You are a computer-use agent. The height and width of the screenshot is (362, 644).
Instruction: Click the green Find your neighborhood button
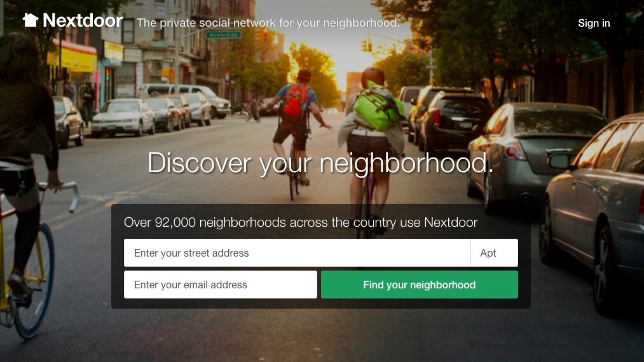click(420, 285)
